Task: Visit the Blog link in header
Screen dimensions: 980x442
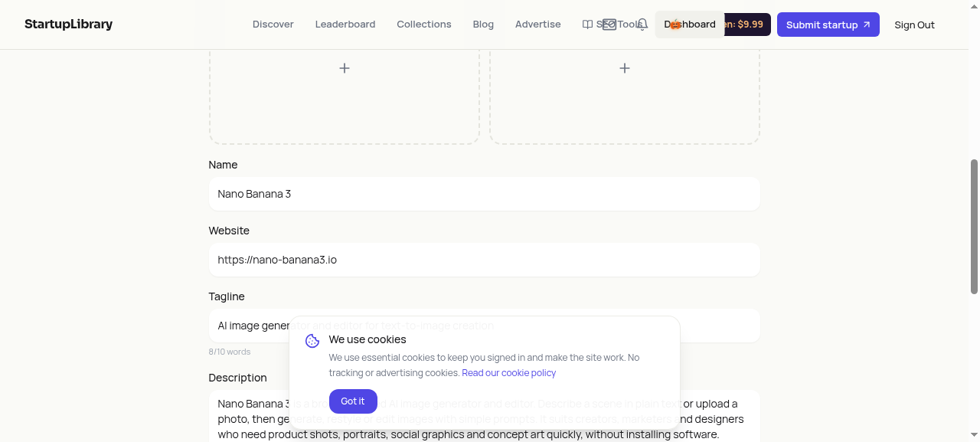Action: [x=483, y=25]
